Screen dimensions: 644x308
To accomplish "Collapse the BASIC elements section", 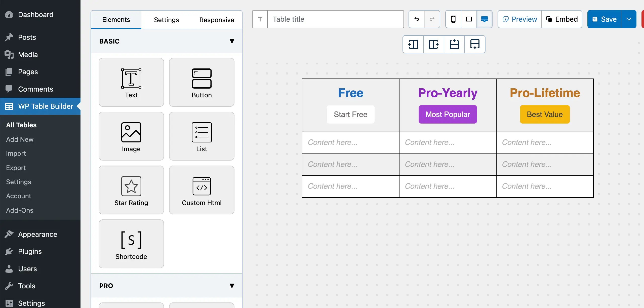I will [x=232, y=41].
